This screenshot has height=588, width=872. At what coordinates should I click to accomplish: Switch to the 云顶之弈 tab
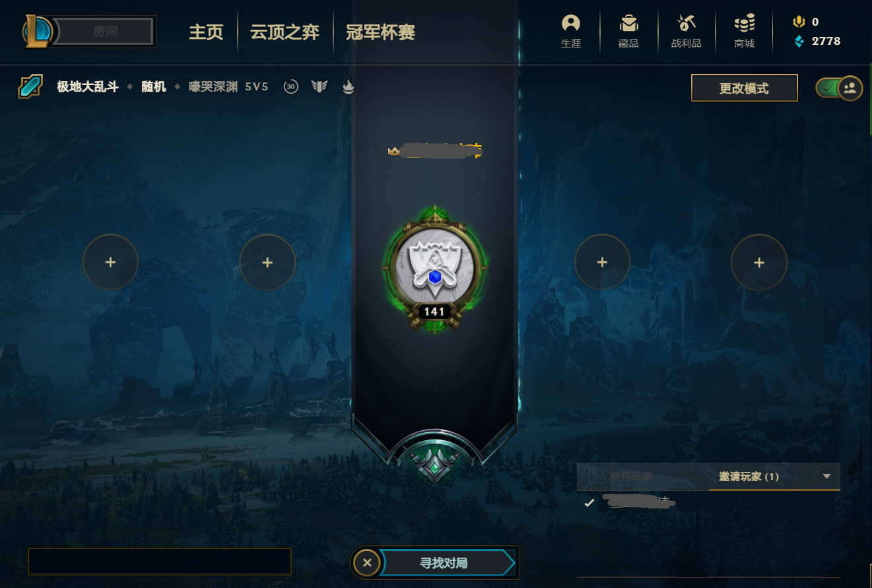285,32
